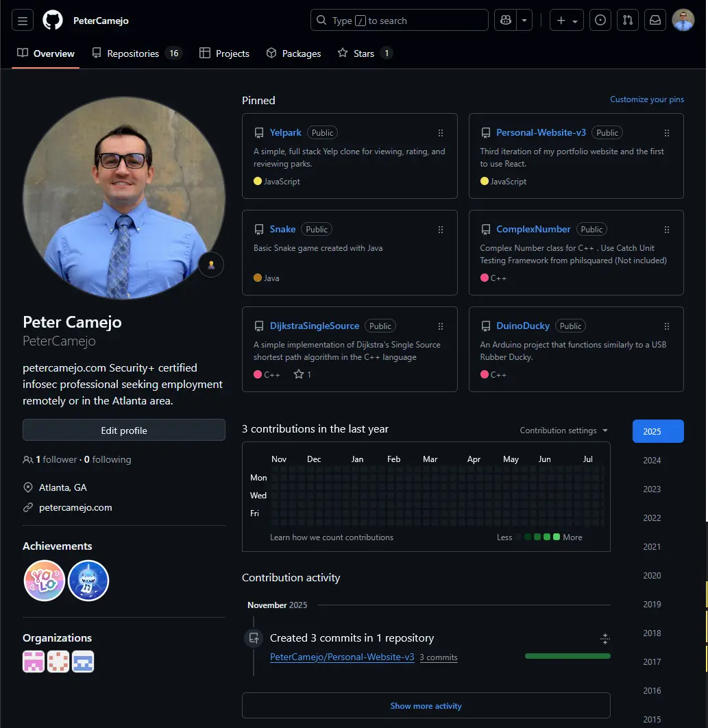The width and height of the screenshot is (708, 728).
Task: Select the 2023 year in contributions sidebar
Action: [651, 489]
